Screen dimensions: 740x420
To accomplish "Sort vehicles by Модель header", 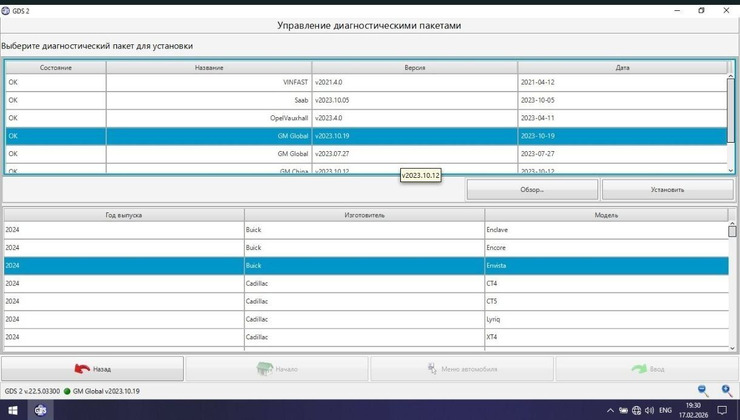I will 606,215.
